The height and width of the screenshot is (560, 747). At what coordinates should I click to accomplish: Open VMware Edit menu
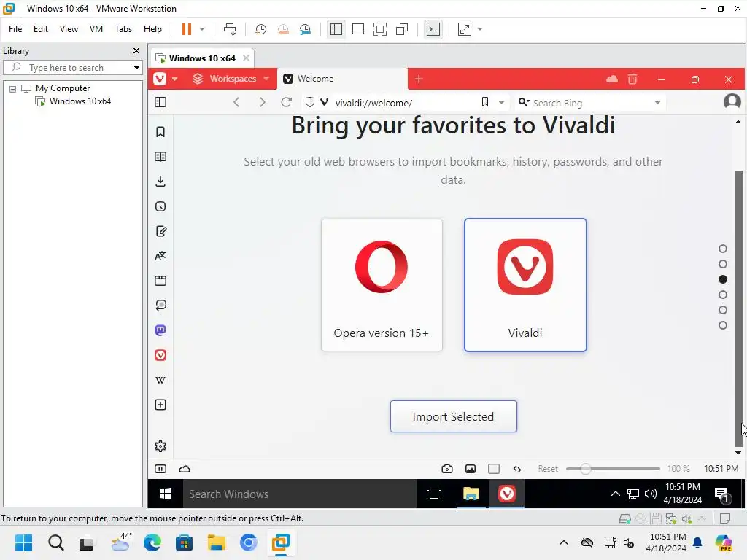click(41, 29)
